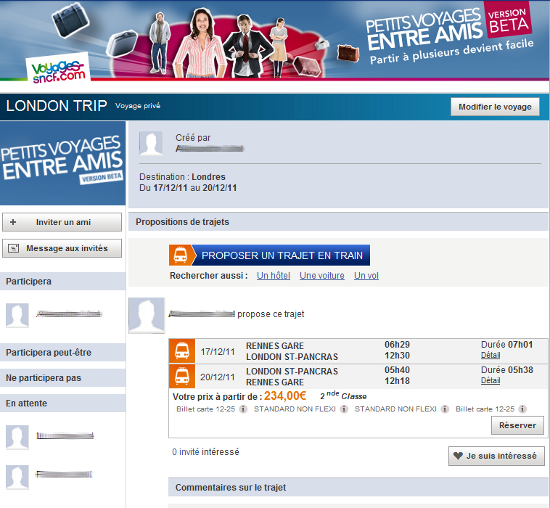Click info icon after last Billet carte 12-25
Screen dimensions: 550x508
click(523, 409)
